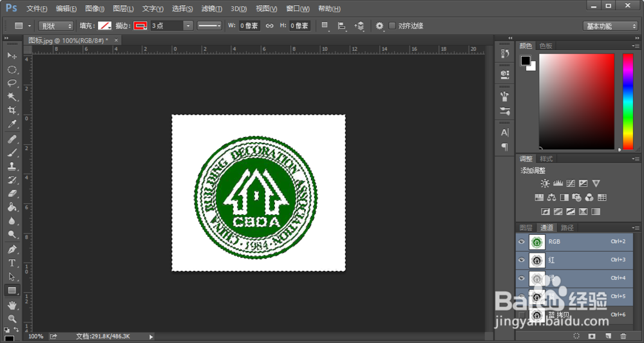Select the Elliptical Marquee tool
This screenshot has width=644, height=343.
click(12, 70)
